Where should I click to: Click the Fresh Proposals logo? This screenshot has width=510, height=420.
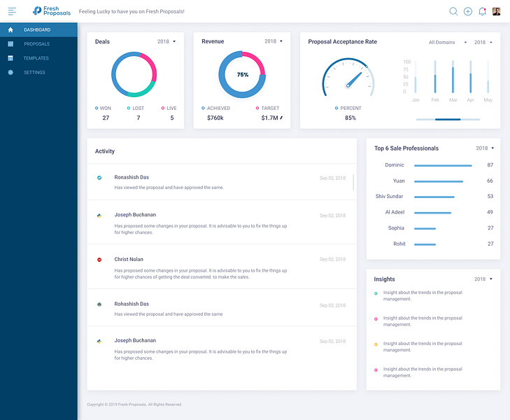point(52,11)
